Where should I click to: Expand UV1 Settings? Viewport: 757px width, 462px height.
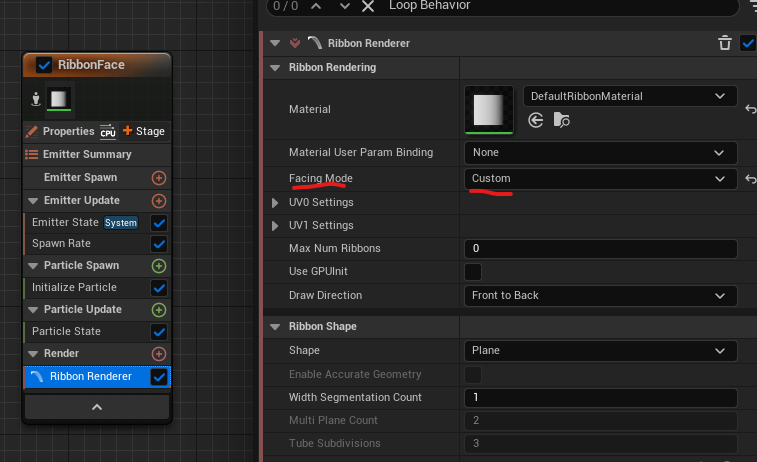coord(275,225)
